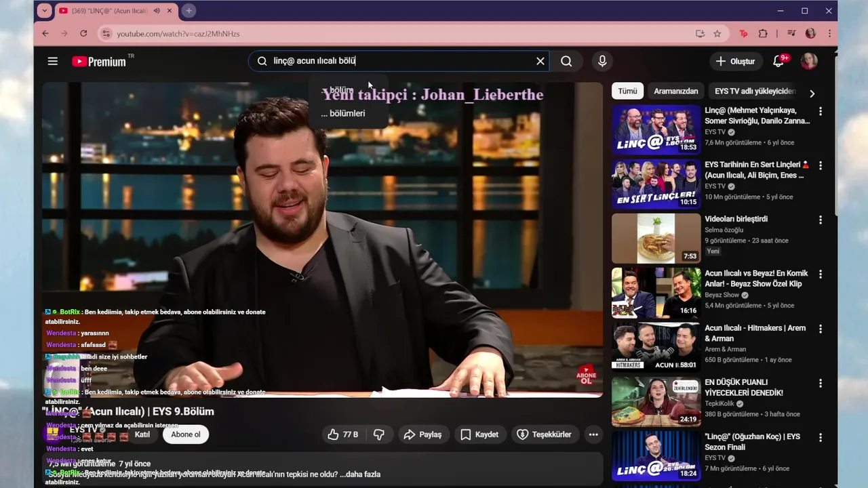868x488 pixels.
Task: Open the Videoları birleştirdi food thumbnail
Action: point(656,239)
